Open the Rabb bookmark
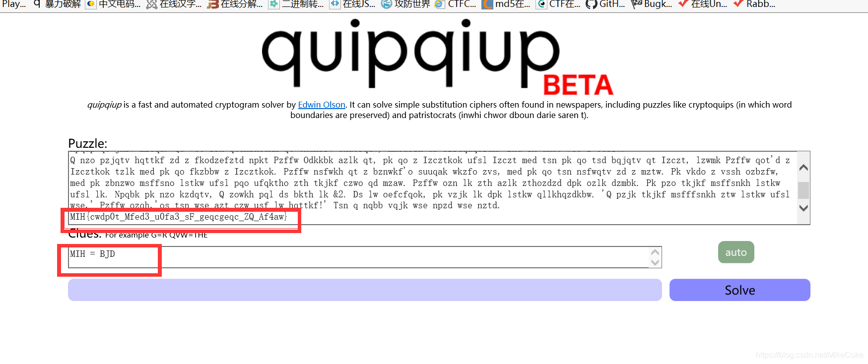Viewport: 868px width, 364px height. pyautogui.click(x=754, y=4)
